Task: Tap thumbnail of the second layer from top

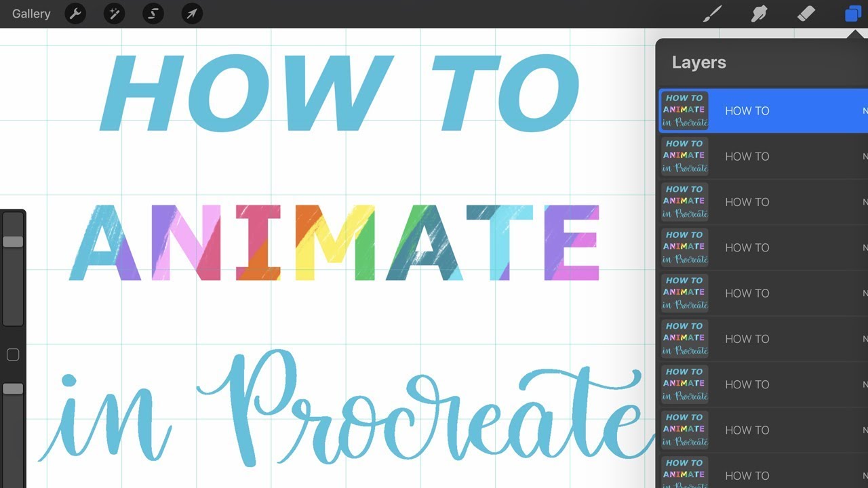Action: 685,157
